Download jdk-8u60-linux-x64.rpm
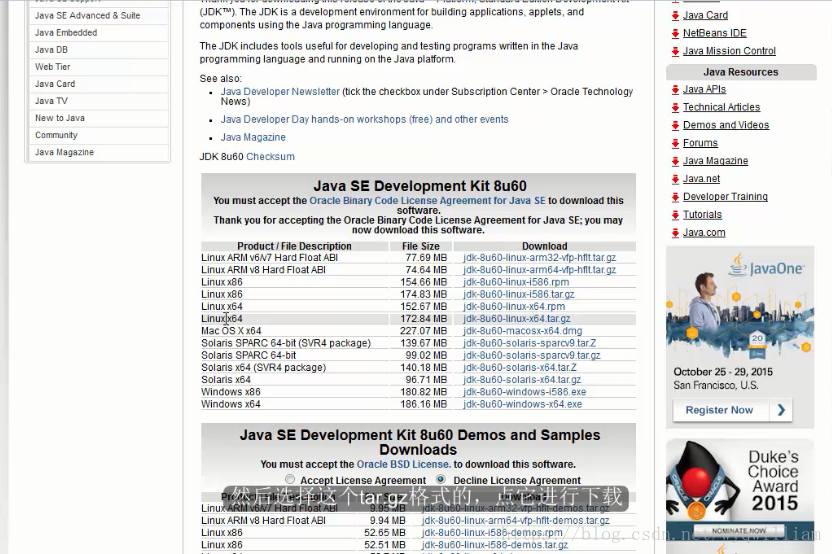This screenshot has height=554, width=832. [x=514, y=306]
